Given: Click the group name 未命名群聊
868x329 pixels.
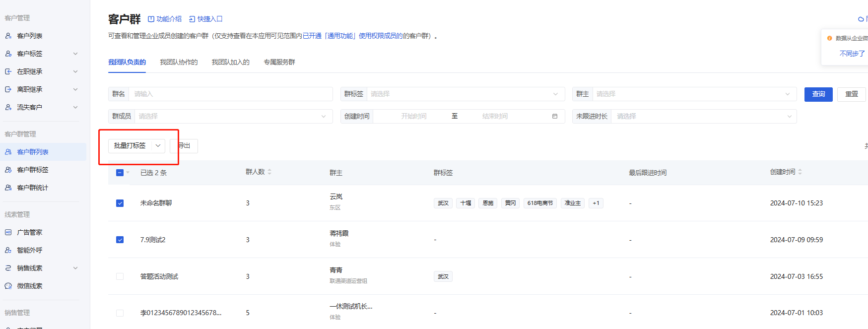Looking at the screenshot, I should tap(156, 203).
